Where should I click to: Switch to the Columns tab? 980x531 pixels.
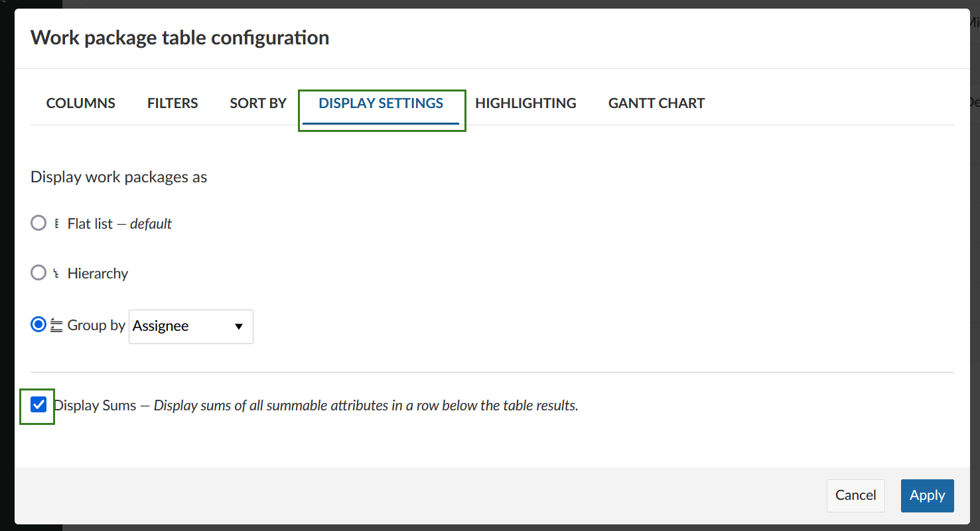[x=80, y=103]
